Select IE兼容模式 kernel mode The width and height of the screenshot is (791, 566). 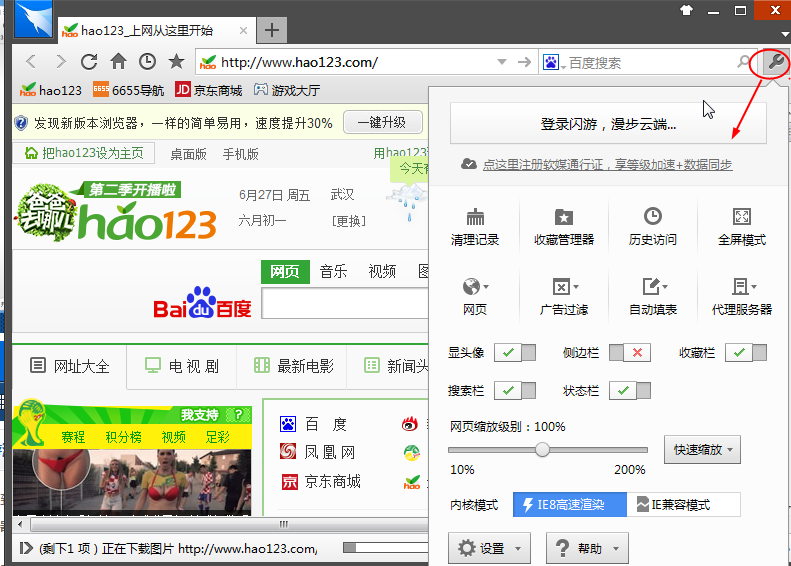[684, 504]
